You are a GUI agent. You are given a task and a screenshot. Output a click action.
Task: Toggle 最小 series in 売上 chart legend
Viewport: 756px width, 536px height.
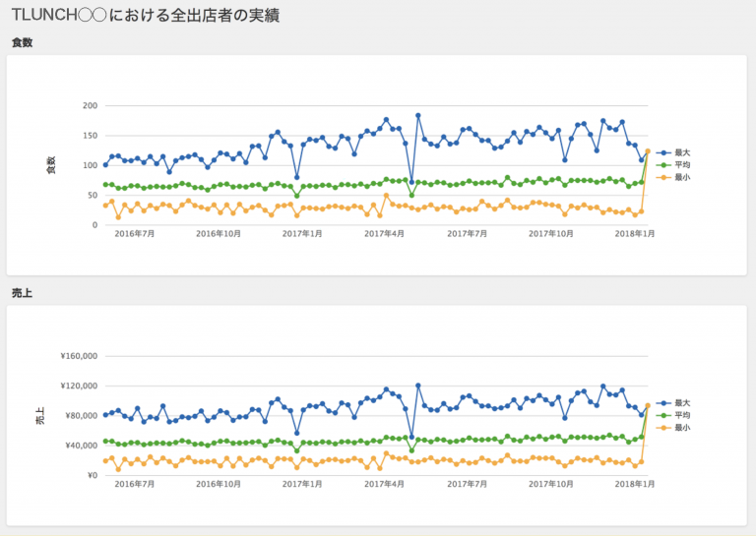coord(673,428)
